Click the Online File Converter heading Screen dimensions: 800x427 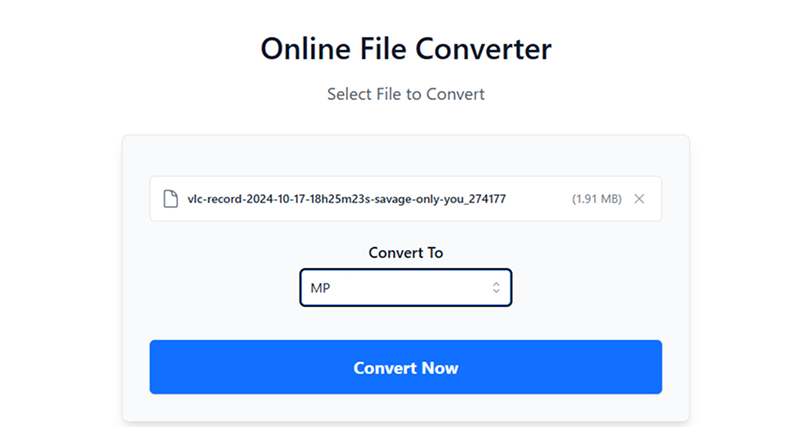pyautogui.click(x=406, y=49)
